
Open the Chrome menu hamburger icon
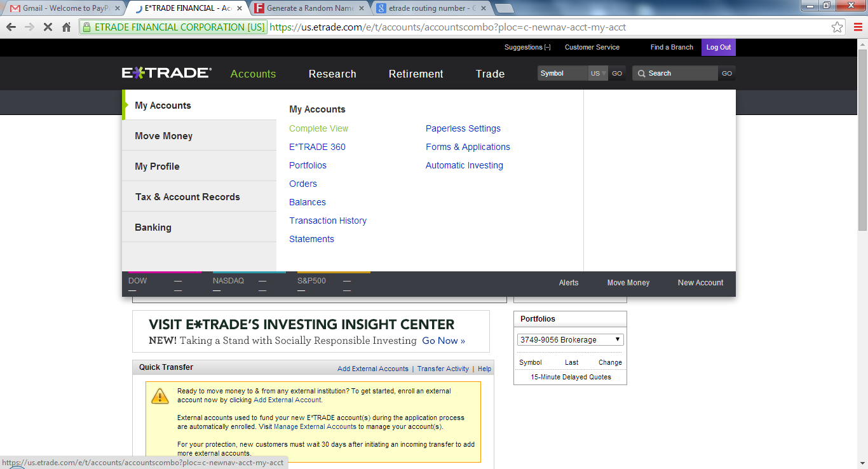point(857,27)
